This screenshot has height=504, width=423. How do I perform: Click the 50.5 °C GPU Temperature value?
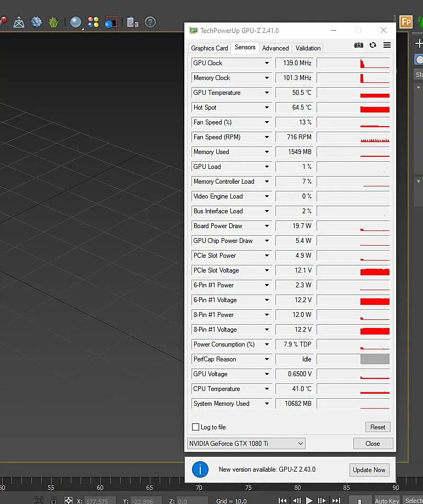pos(294,93)
